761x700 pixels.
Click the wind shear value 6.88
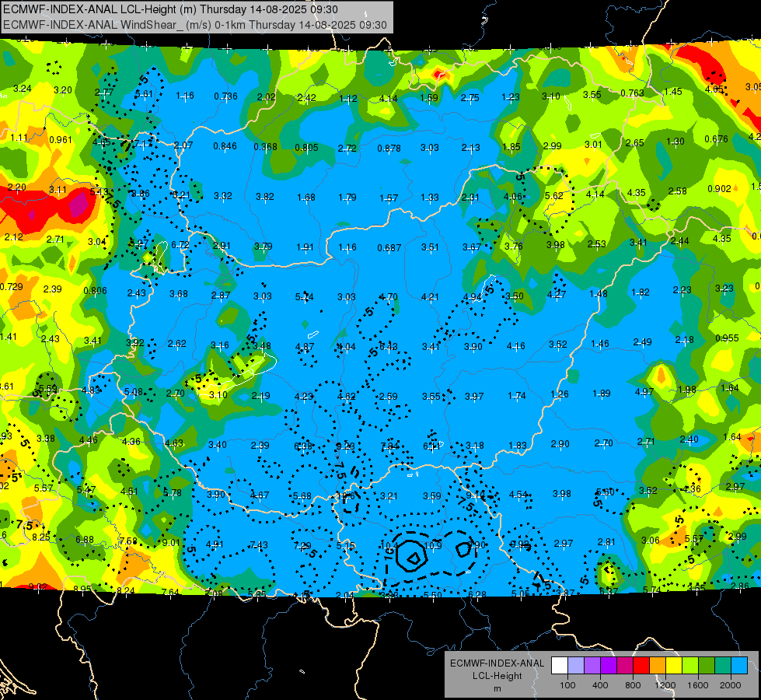pos(85,539)
